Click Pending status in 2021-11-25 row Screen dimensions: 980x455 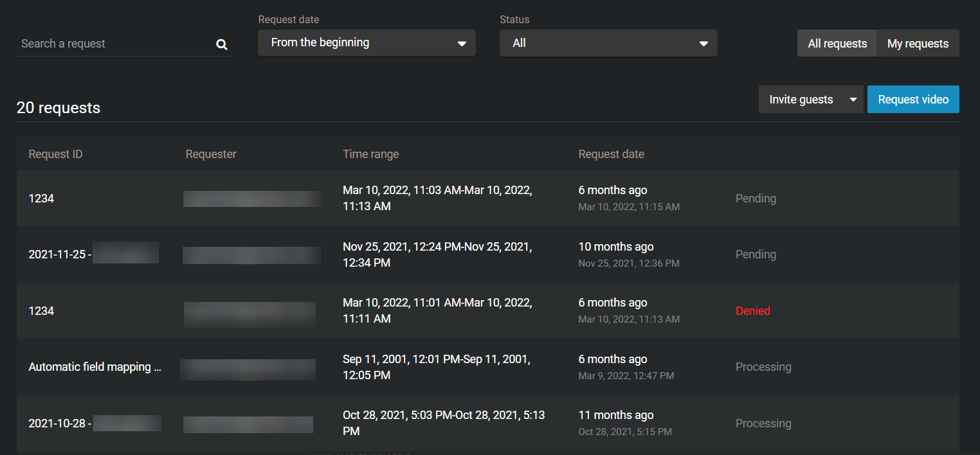756,254
